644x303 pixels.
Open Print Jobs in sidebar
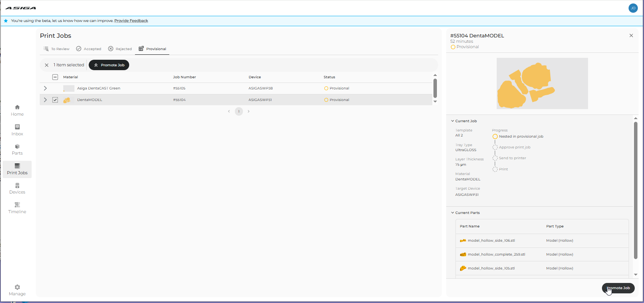tap(17, 169)
